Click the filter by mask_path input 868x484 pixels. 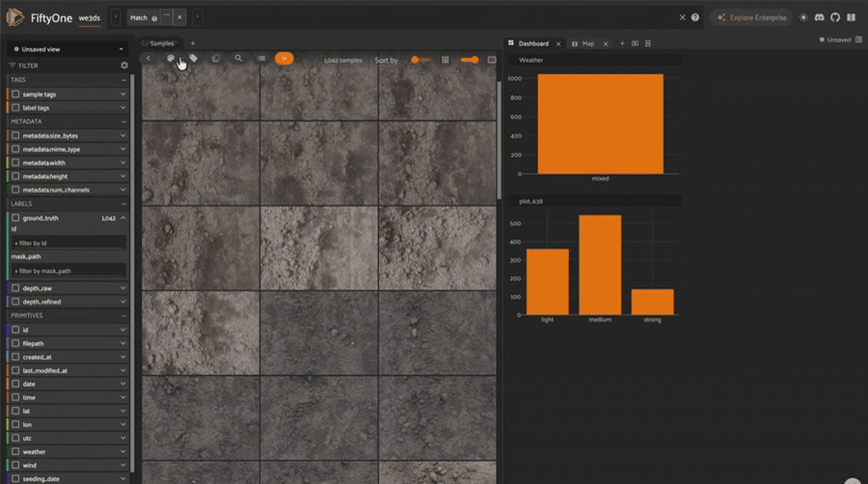tap(69, 271)
